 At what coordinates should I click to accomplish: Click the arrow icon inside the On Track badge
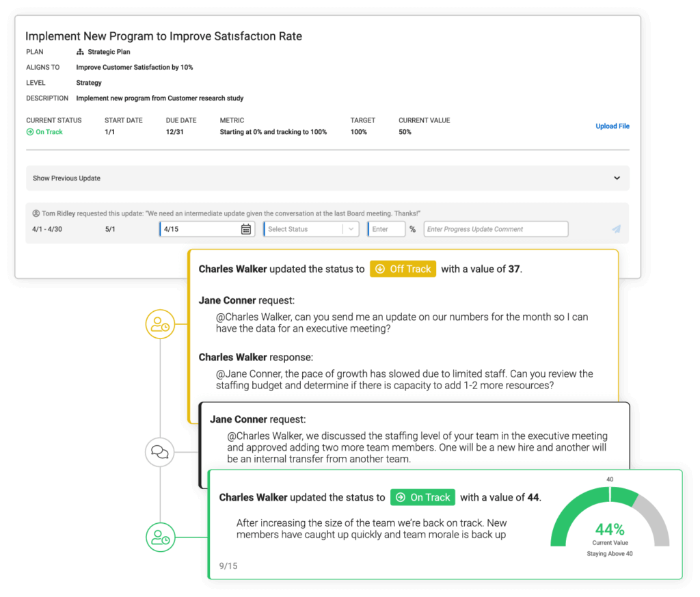(400, 497)
